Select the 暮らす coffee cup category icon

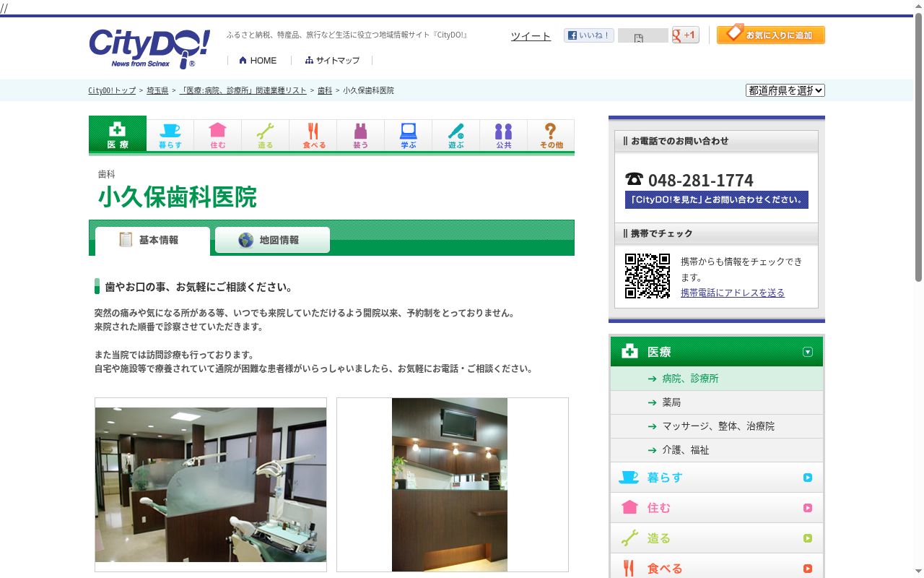(x=170, y=135)
